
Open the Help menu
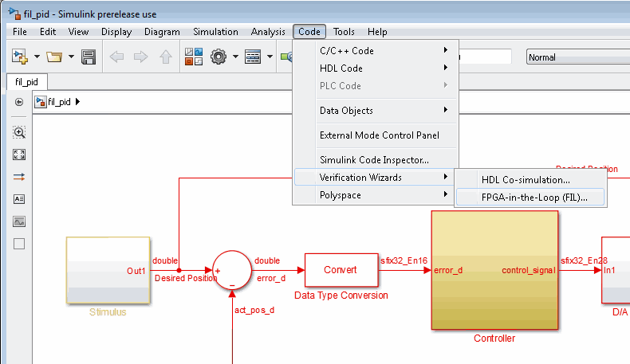tap(377, 32)
